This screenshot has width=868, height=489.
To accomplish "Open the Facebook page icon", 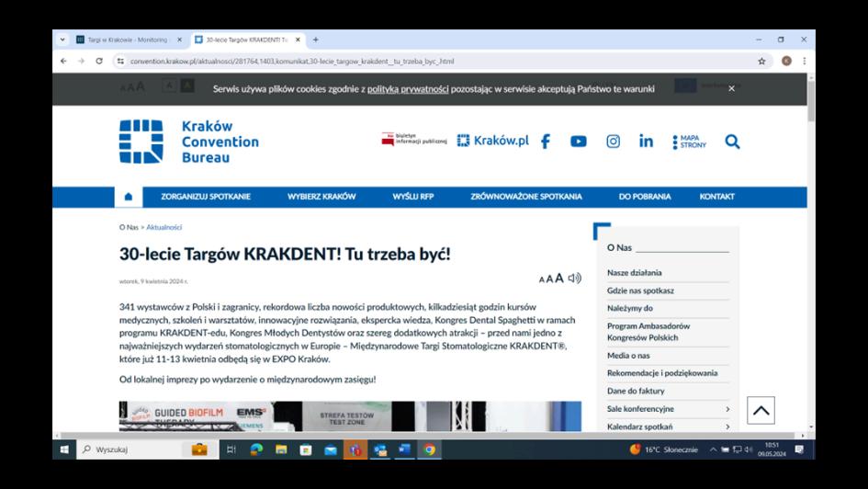I will click(x=546, y=142).
